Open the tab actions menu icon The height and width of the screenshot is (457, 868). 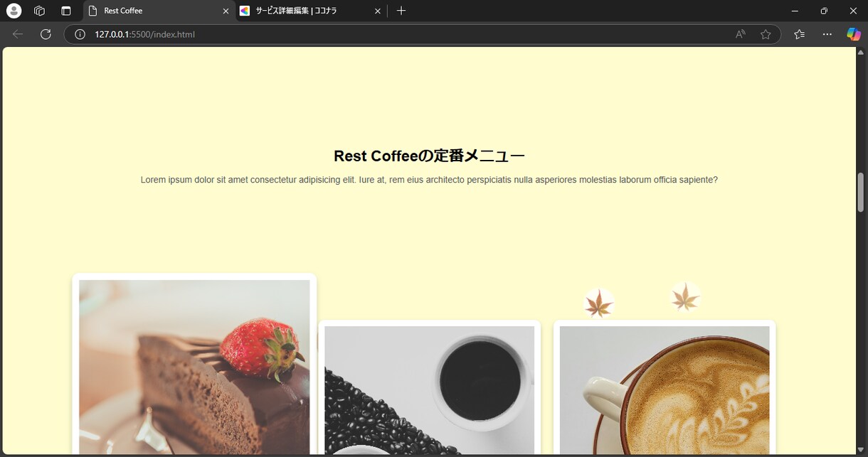coord(66,11)
